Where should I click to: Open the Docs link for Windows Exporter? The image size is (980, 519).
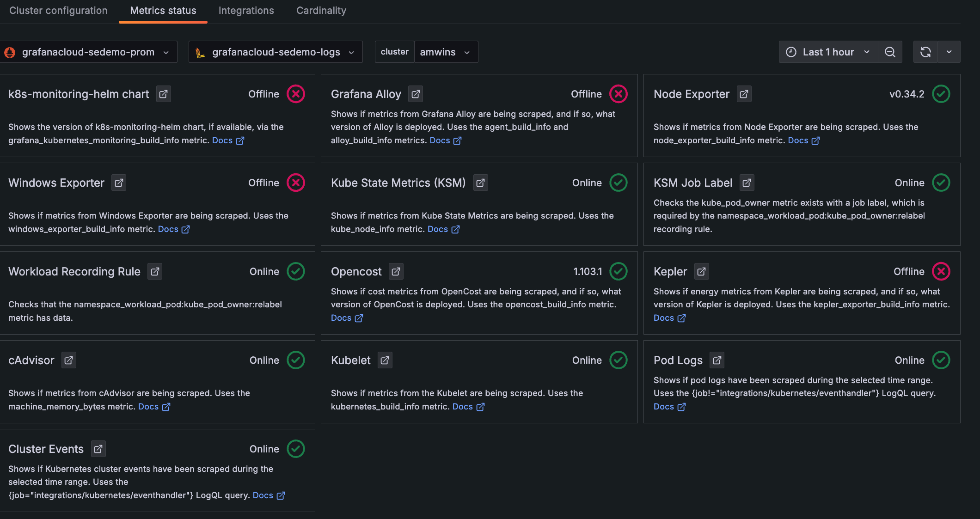tap(169, 229)
